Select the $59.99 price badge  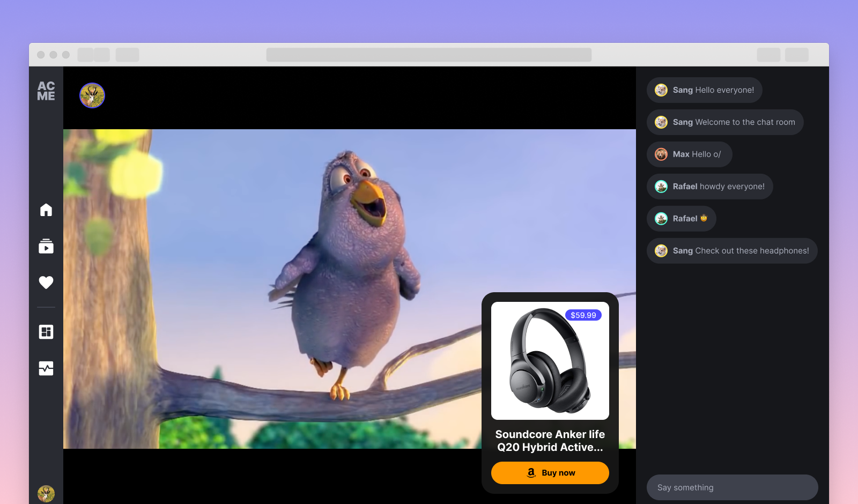(583, 315)
